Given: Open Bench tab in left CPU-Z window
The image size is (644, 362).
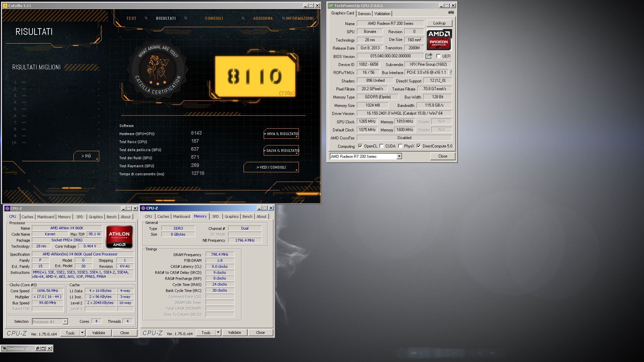Looking at the screenshot, I should click(x=112, y=217).
